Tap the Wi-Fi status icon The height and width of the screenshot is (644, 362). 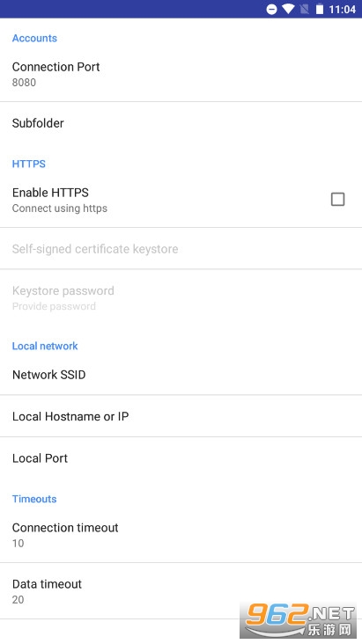(288, 9)
